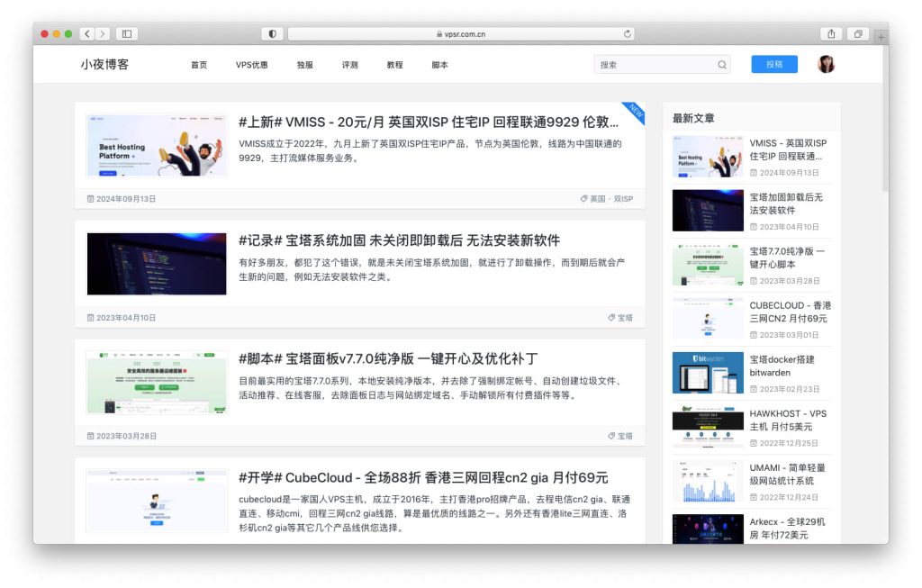The height and width of the screenshot is (588, 922).
Task: Open the user avatar profile picture
Action: tap(826, 65)
